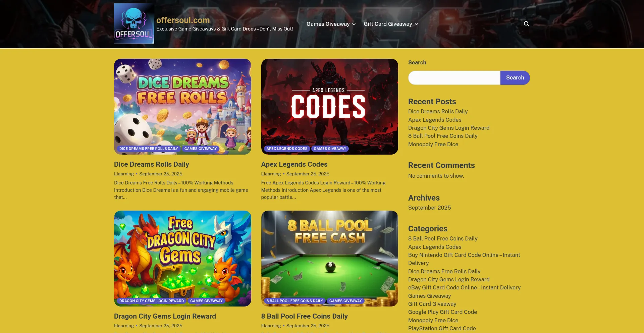Select the Apex Legends Codes category badge

tap(287, 149)
